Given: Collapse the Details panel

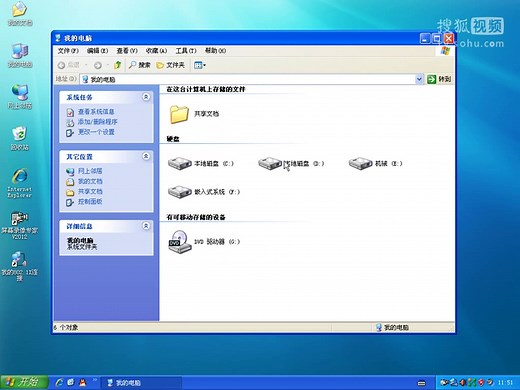Looking at the screenshot, I should (146, 226).
